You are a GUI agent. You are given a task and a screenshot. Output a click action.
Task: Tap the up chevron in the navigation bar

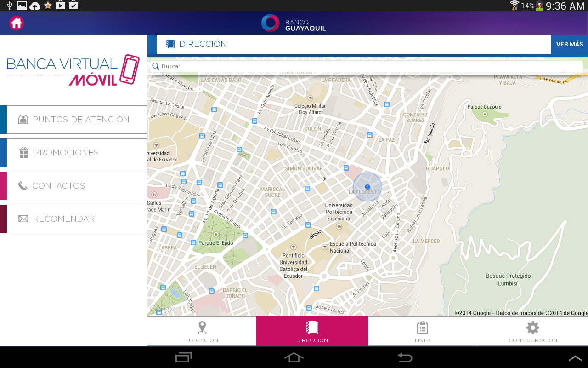(x=575, y=358)
